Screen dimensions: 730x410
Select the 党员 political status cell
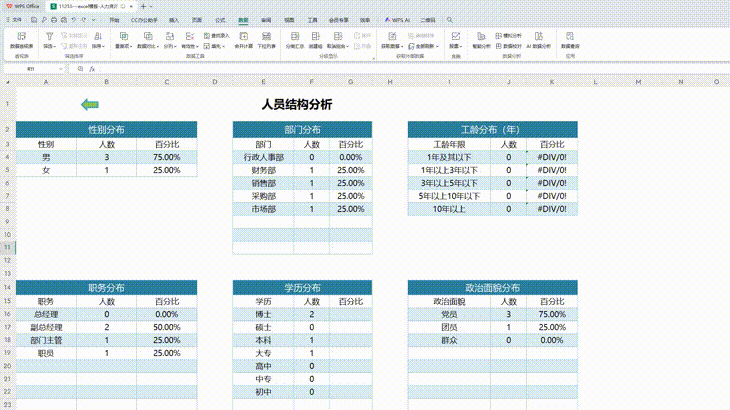click(449, 314)
